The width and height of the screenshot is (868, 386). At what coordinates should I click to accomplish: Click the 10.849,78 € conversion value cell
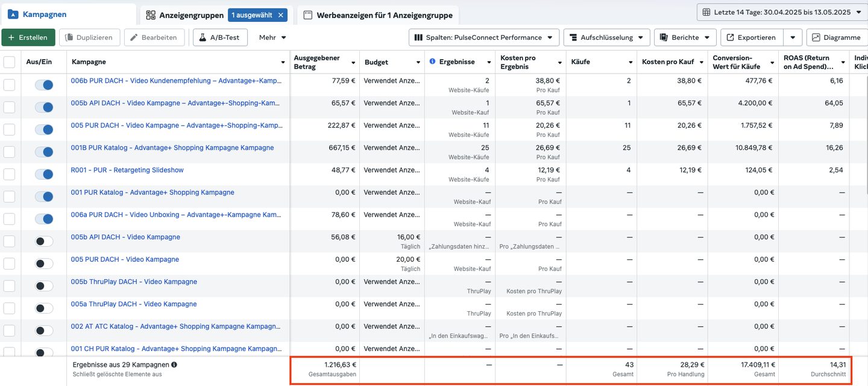pyautogui.click(x=753, y=147)
